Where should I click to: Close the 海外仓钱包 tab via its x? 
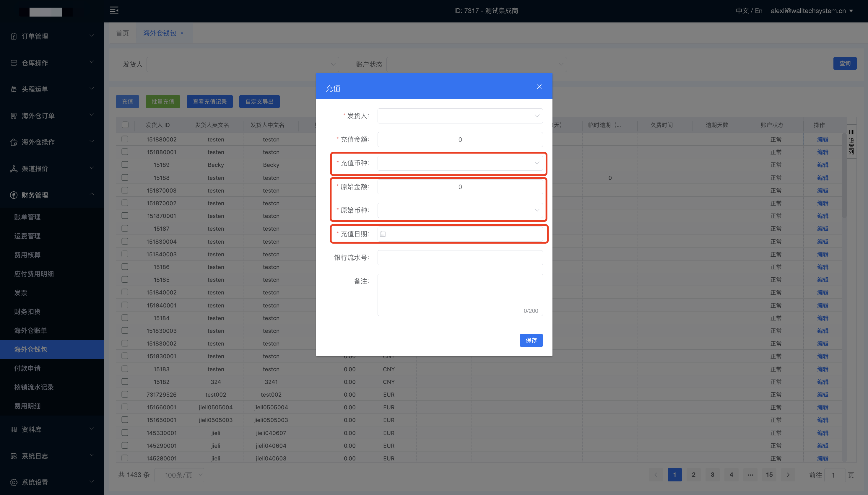pyautogui.click(x=182, y=33)
